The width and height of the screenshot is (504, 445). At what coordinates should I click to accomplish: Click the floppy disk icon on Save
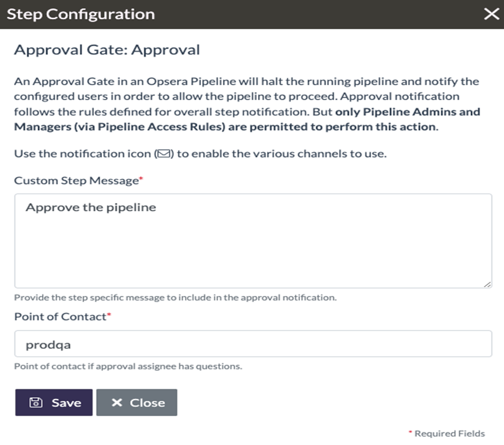(x=36, y=402)
